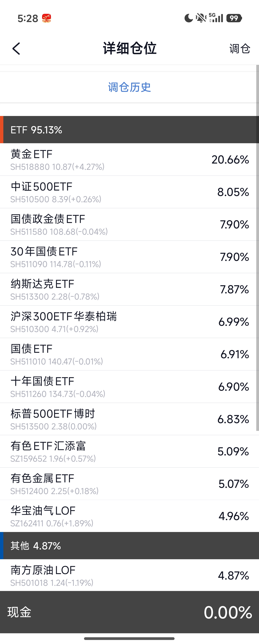The height and width of the screenshot is (644, 259).
Task: Tap the back arrow icon
Action: tap(16, 49)
